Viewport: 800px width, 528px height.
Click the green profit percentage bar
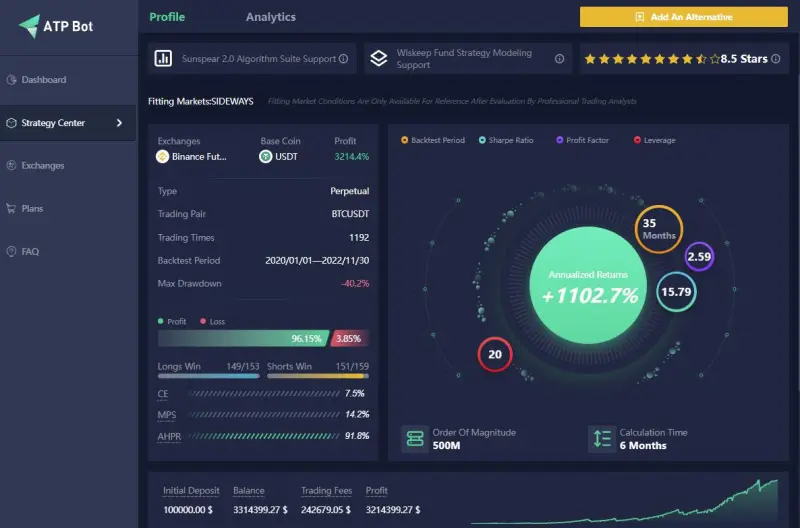243,338
